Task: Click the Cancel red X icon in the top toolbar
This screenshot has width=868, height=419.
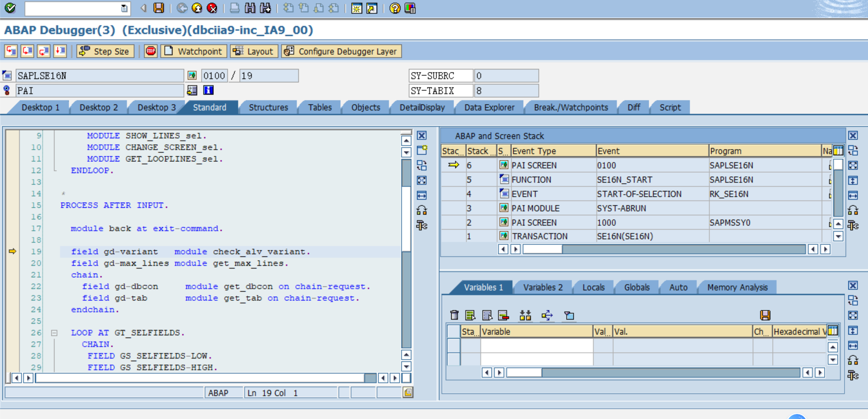Action: coord(212,8)
